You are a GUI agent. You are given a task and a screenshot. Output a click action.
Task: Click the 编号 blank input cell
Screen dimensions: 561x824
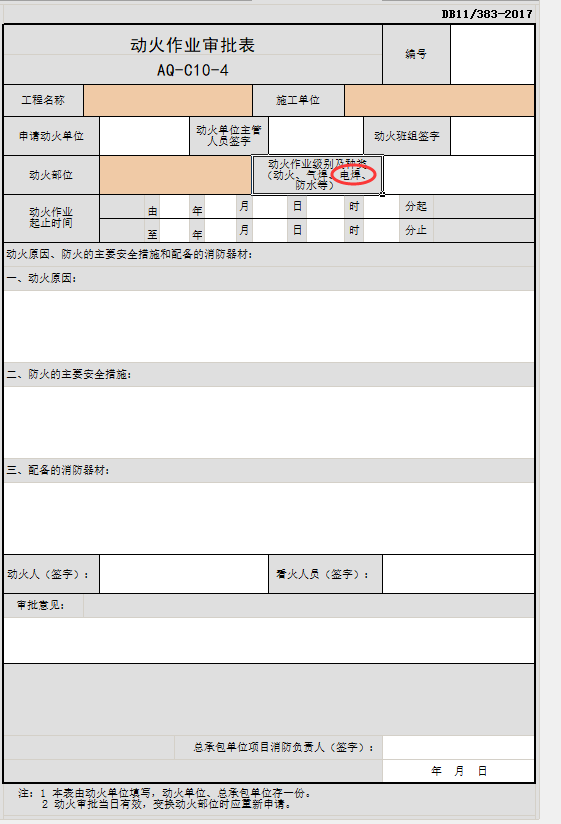(492, 55)
